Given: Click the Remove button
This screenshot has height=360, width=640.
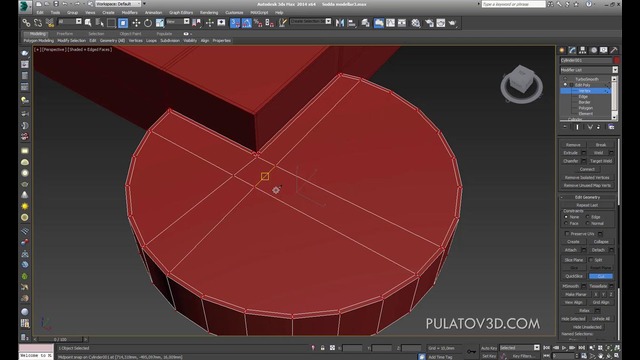Looking at the screenshot, I should (x=573, y=144).
